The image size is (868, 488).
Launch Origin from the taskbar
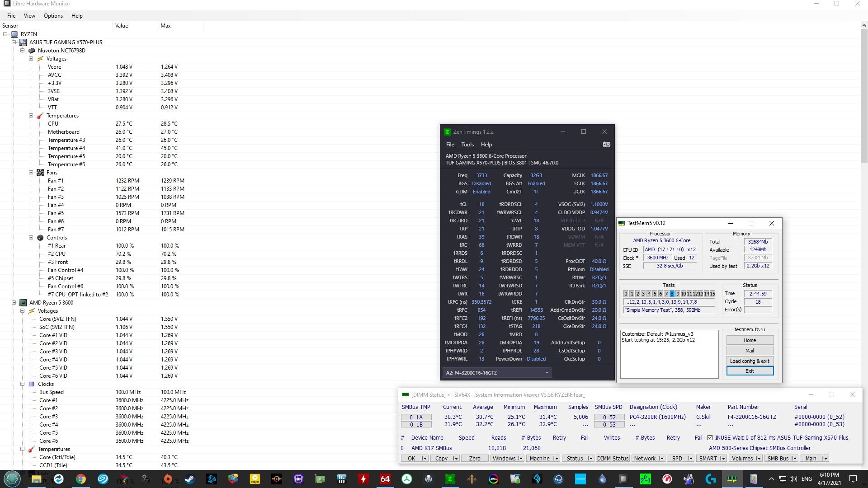point(168,479)
